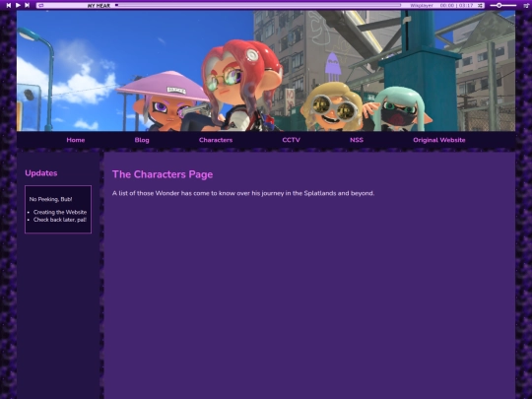The width and height of the screenshot is (532, 399).
Task: Play the current song
Action: tap(18, 5)
